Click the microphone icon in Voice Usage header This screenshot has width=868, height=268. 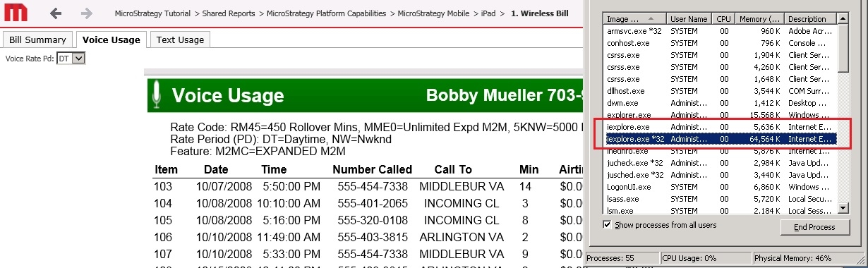(157, 95)
